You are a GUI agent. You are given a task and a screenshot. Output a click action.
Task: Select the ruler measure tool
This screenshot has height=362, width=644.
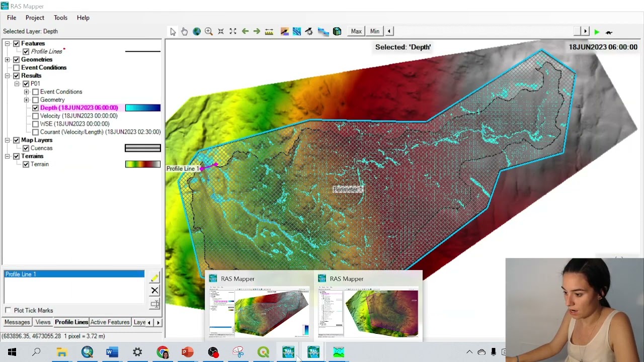pyautogui.click(x=269, y=32)
